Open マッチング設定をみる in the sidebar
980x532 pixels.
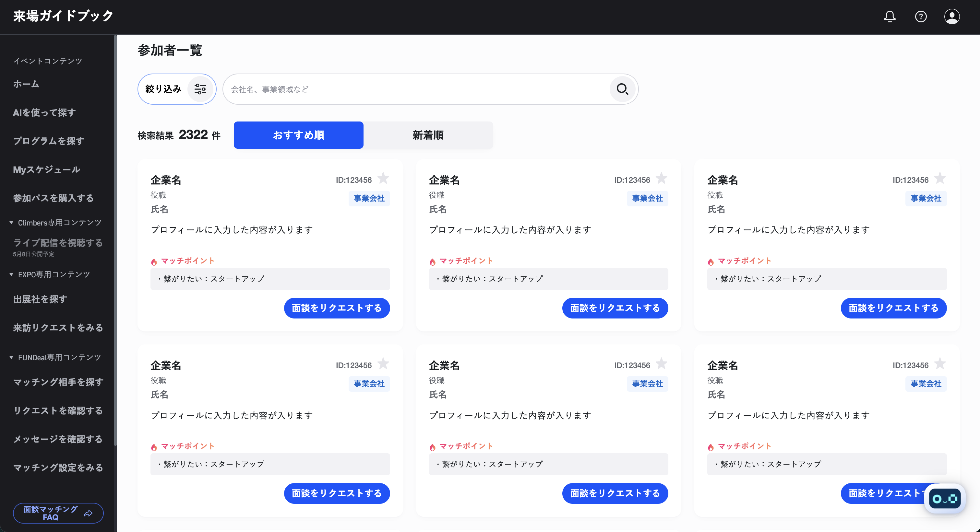[x=58, y=468]
